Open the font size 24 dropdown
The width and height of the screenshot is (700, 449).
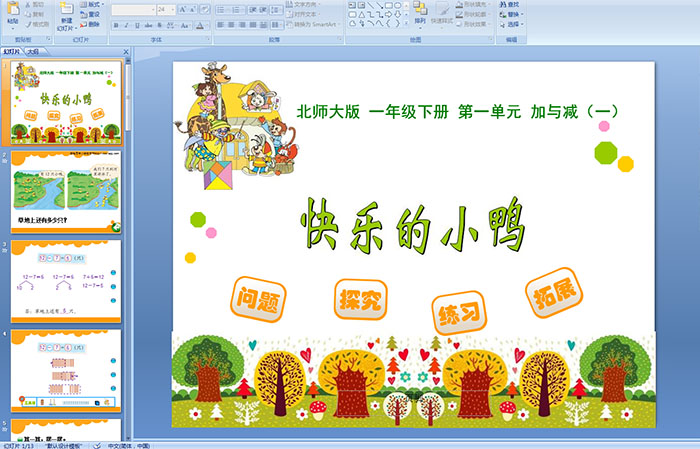tap(173, 9)
